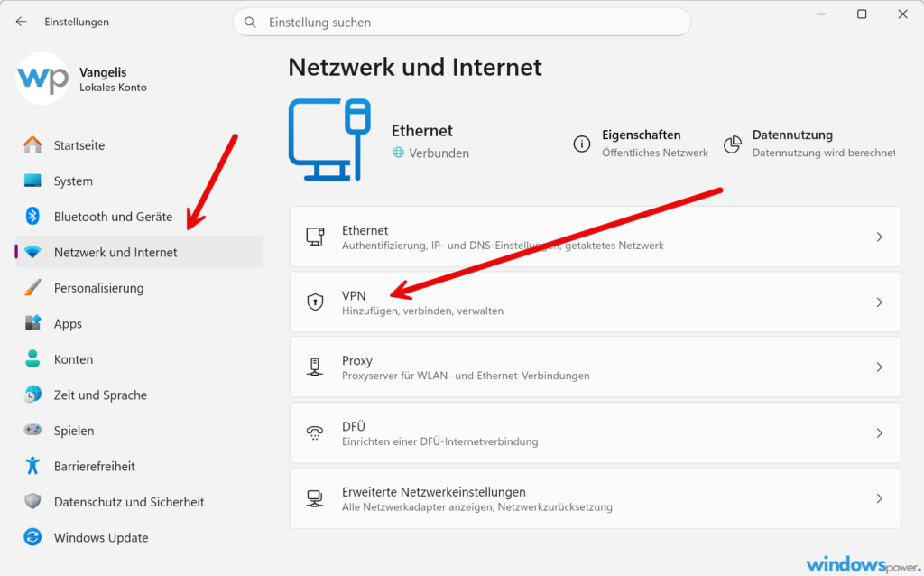Expand Erweiterte Netzwerkeinstellungen chevron
924x576 pixels.
(879, 498)
